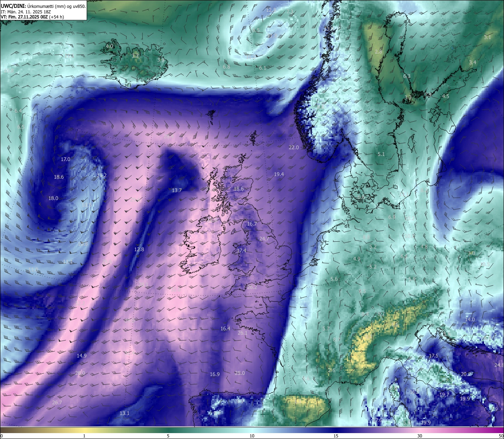This screenshot has height=439, width=504.
Task: Click the VT Fim. 27.11.2025 00Z line
Action: point(32,17)
